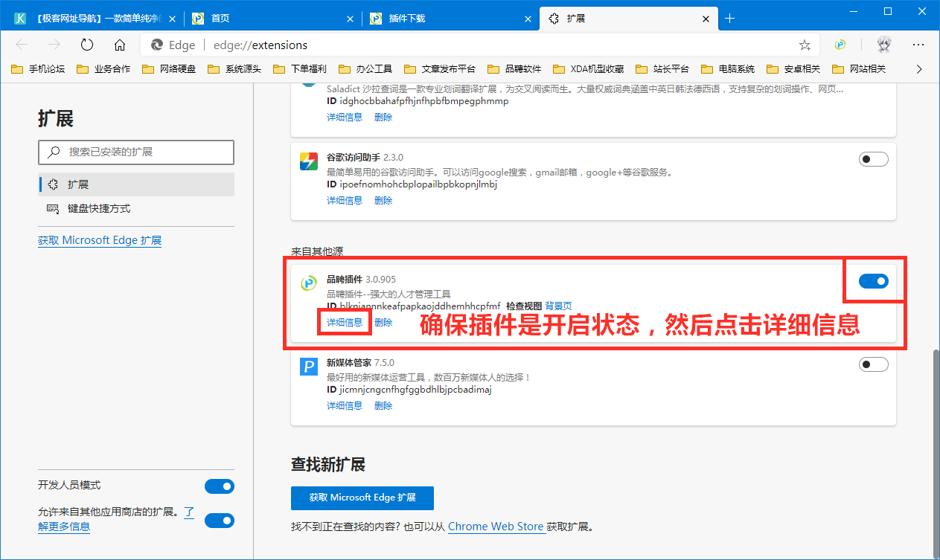
Task: Enable the 谷歌访问助手 extension
Action: pos(873,158)
